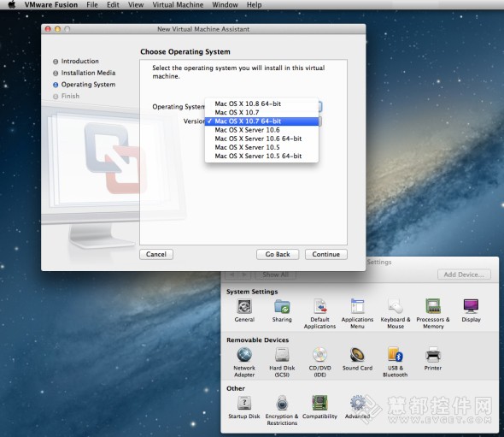This screenshot has height=437, width=504.
Task: Select Mac OS X Server 10.6
Action: pos(262,130)
